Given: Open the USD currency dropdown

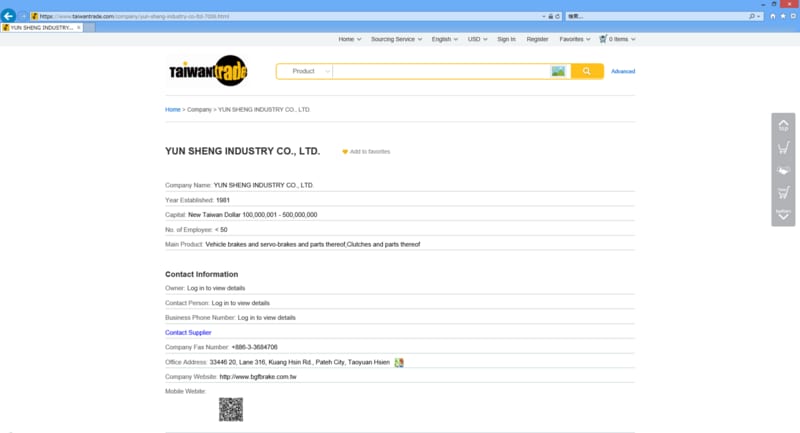Looking at the screenshot, I should [x=478, y=39].
